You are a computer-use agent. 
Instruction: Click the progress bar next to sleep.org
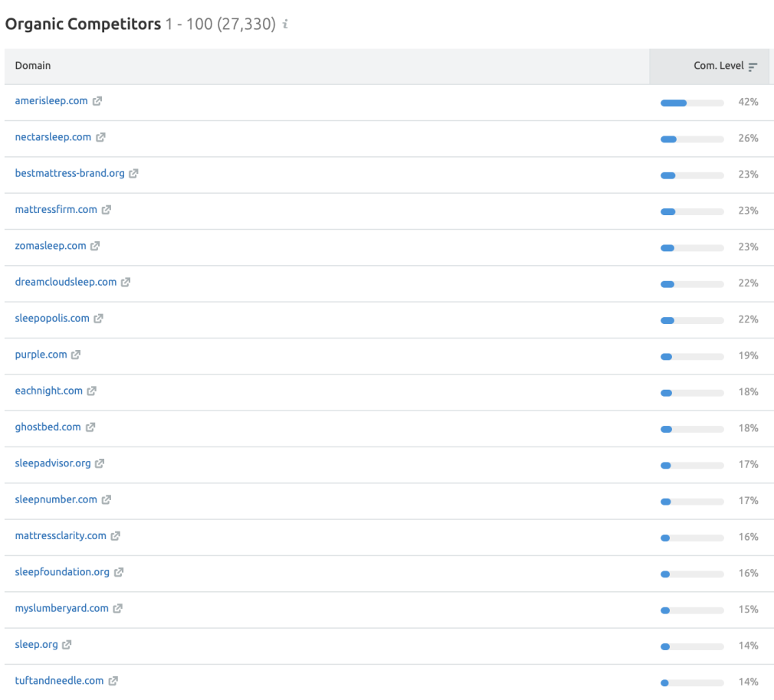[x=691, y=646]
